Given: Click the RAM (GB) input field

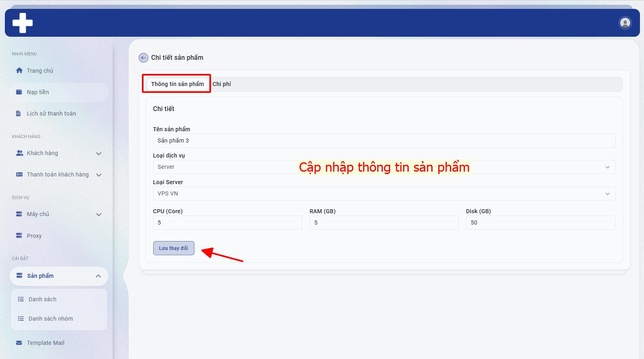Looking at the screenshot, I should 384,223.
